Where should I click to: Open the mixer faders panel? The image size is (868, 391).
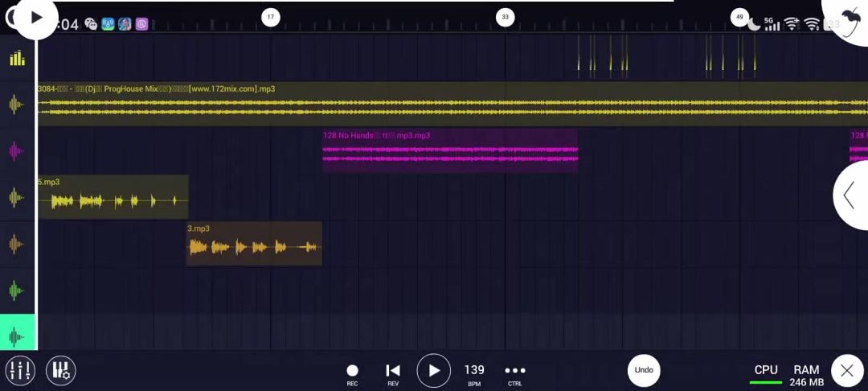[20, 370]
